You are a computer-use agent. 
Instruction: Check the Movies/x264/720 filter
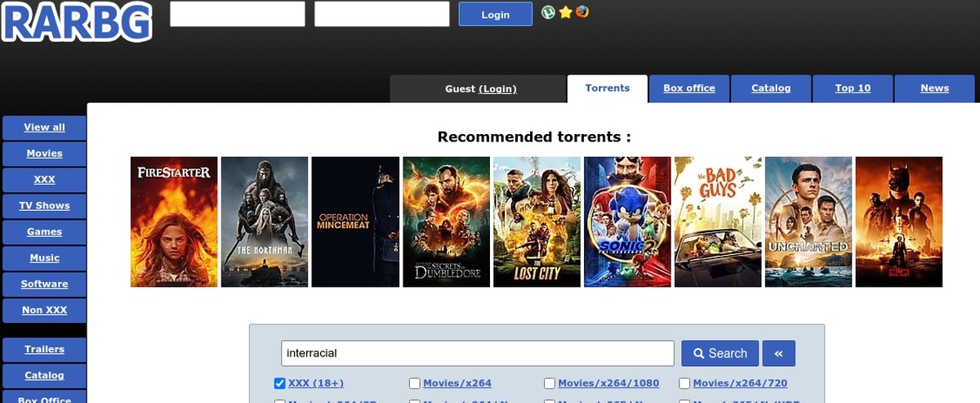685,383
